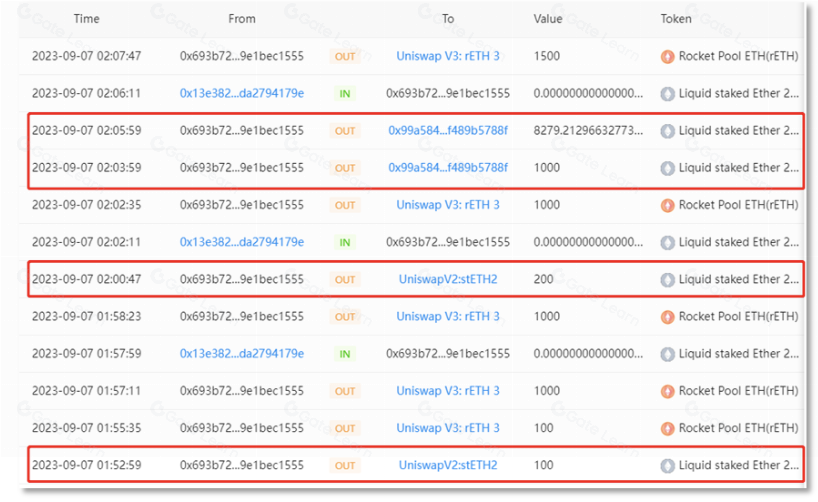The width and height of the screenshot is (818, 502).
Task: Click the Token column header
Action: 676,19
